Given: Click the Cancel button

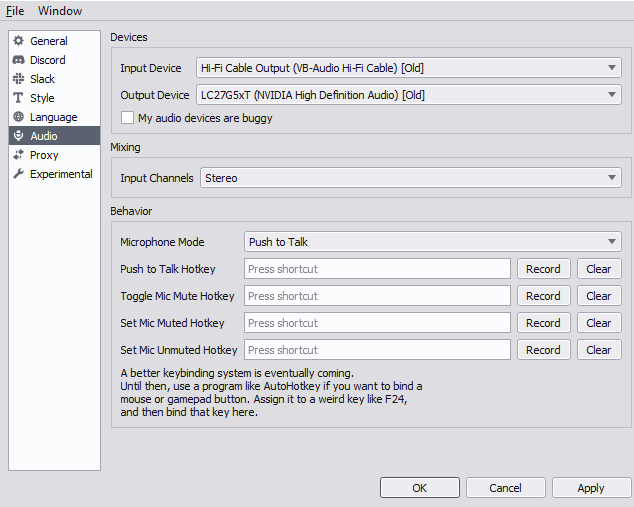Looking at the screenshot, I should 505,488.
